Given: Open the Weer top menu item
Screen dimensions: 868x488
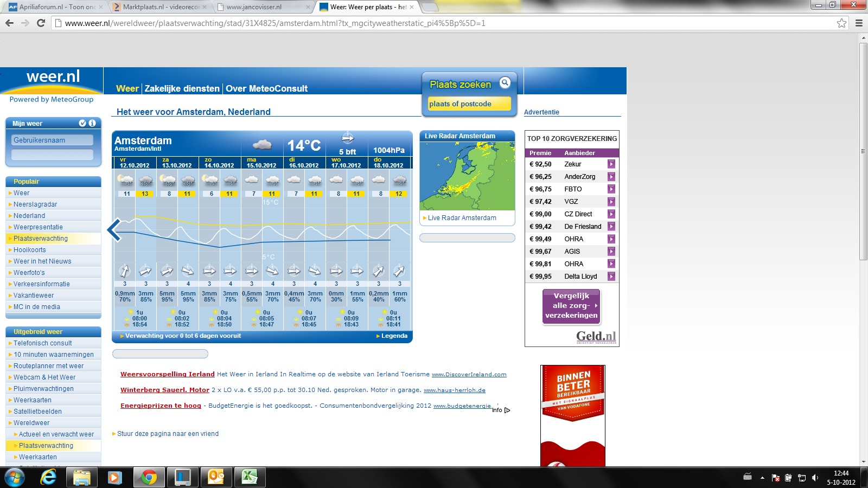Looking at the screenshot, I should click(127, 88).
